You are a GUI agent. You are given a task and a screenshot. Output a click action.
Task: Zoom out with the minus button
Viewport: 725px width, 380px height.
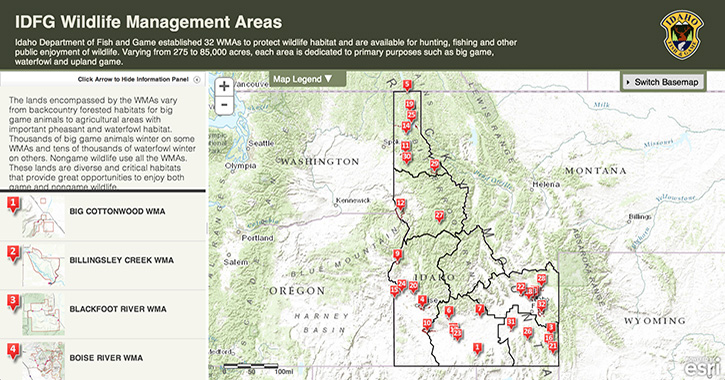click(224, 105)
